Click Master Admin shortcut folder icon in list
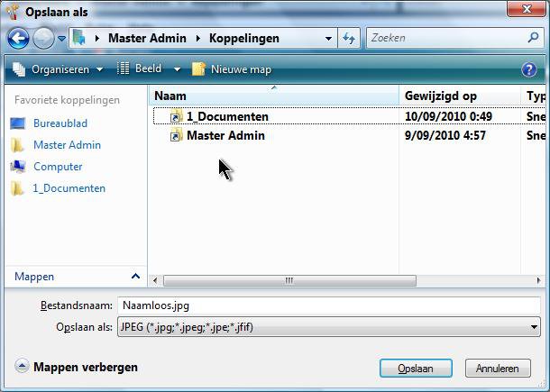550x392 pixels. [x=177, y=135]
